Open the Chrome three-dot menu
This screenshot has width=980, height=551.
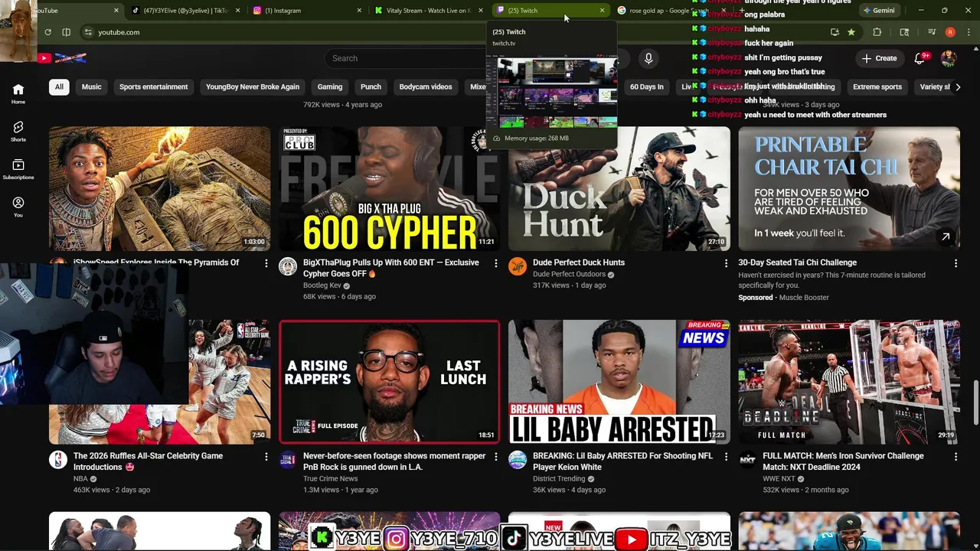[x=969, y=32]
